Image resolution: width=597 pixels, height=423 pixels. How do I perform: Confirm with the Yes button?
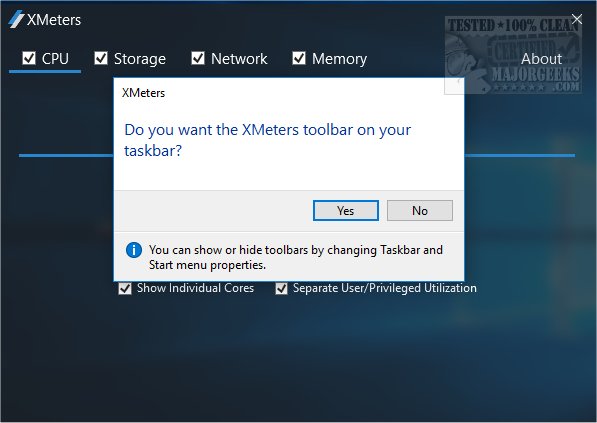[x=346, y=211]
